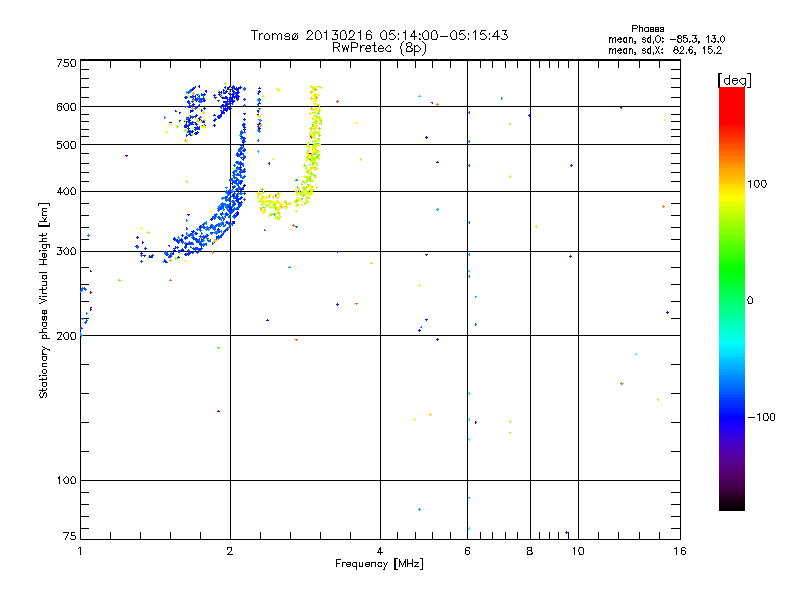Click the 'Frequency [MHz]' axis title

[379, 564]
